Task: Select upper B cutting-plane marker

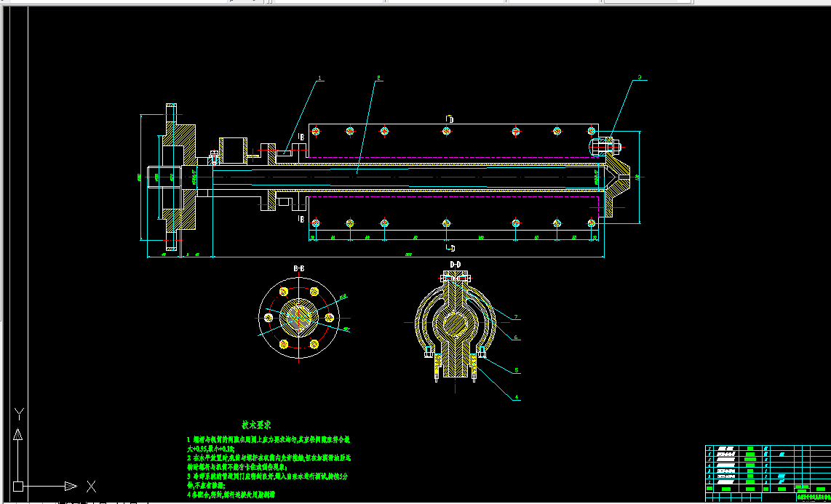Action: tap(301, 137)
